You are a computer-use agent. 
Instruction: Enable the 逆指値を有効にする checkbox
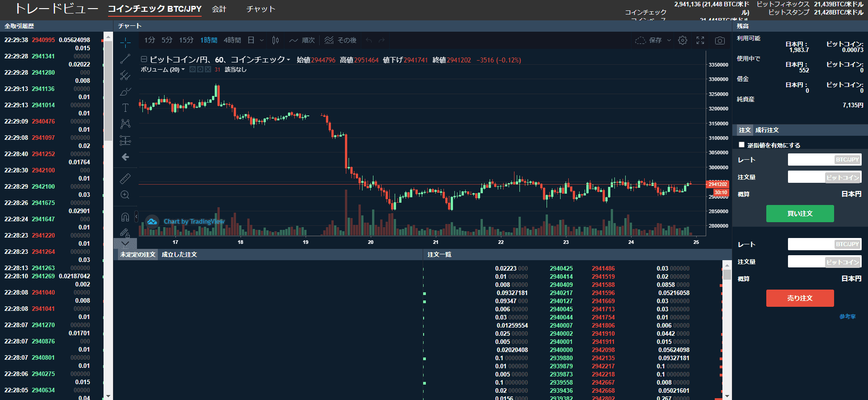(741, 145)
